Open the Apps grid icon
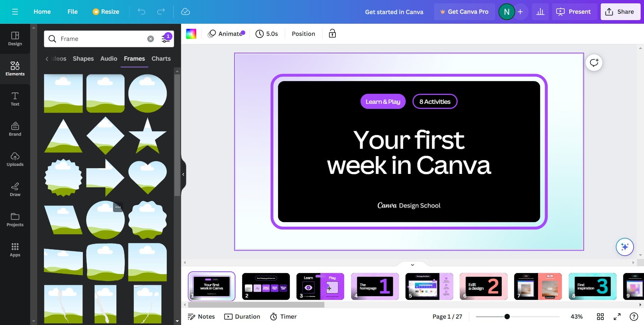 click(15, 250)
